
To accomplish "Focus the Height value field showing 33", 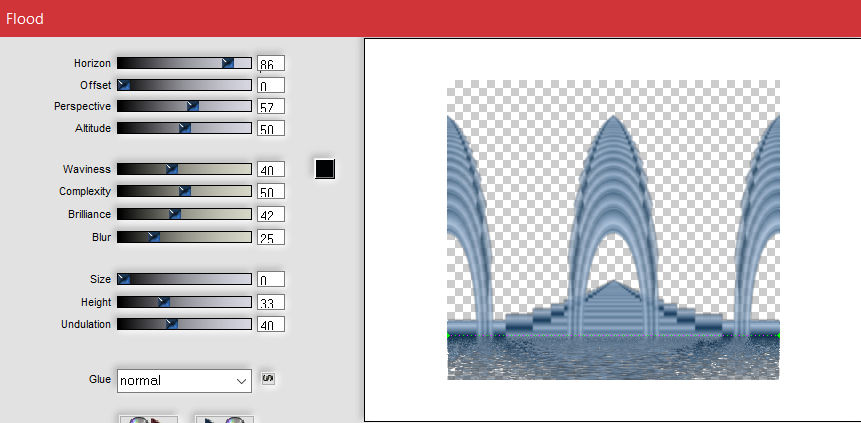I will point(271,302).
